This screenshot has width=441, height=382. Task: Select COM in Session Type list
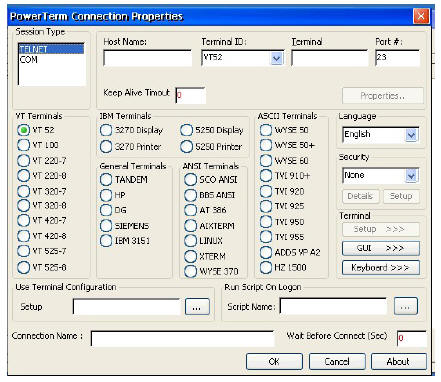click(51, 60)
